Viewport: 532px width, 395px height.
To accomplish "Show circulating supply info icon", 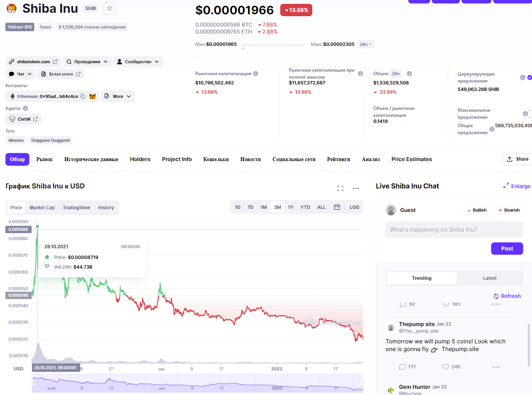I will 523,77.
